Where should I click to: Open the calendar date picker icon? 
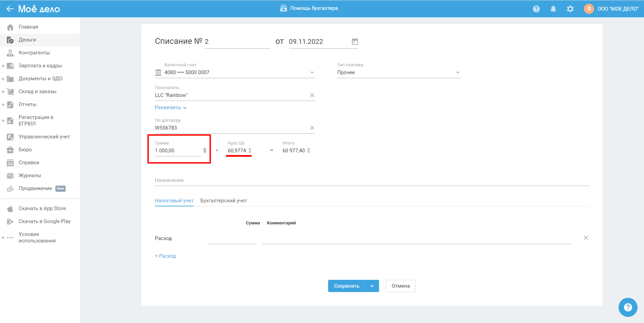355,41
